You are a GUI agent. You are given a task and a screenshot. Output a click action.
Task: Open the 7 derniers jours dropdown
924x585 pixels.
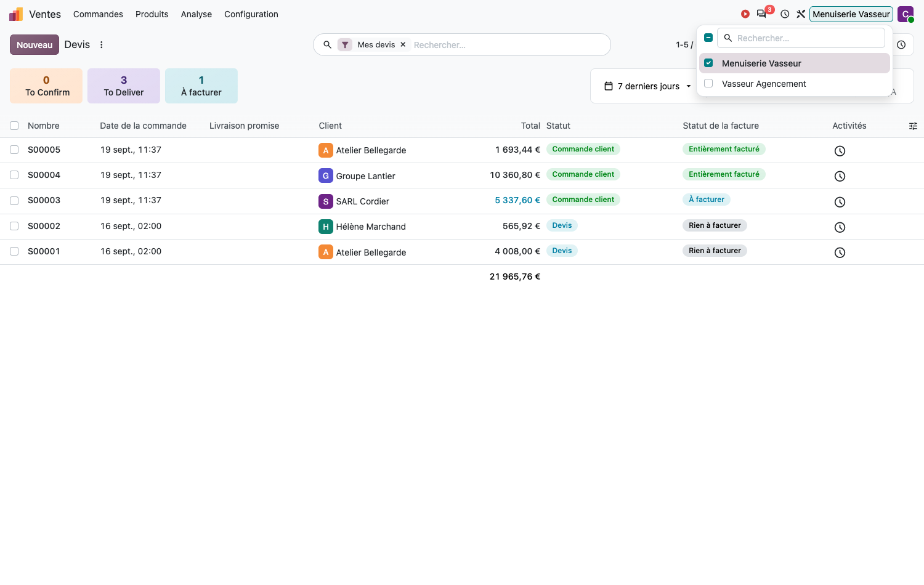click(647, 86)
